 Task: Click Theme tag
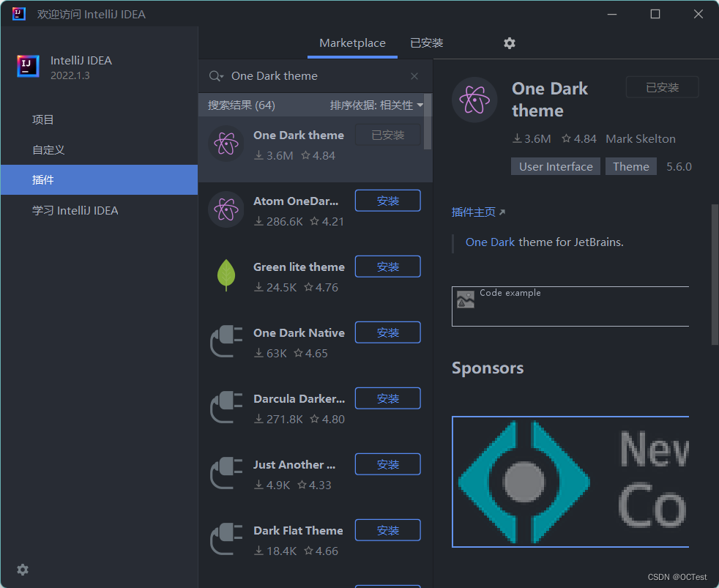[x=631, y=166]
